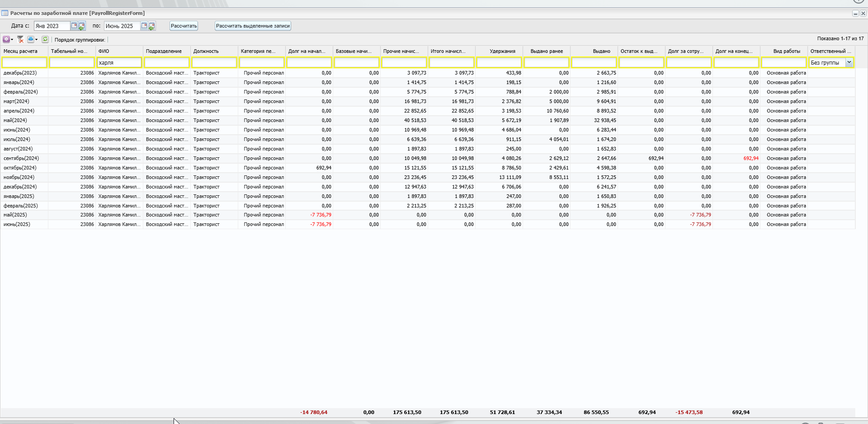Click the 'Показано 1-17 из 17' record counter
The height and width of the screenshot is (424, 868).
coord(840,39)
